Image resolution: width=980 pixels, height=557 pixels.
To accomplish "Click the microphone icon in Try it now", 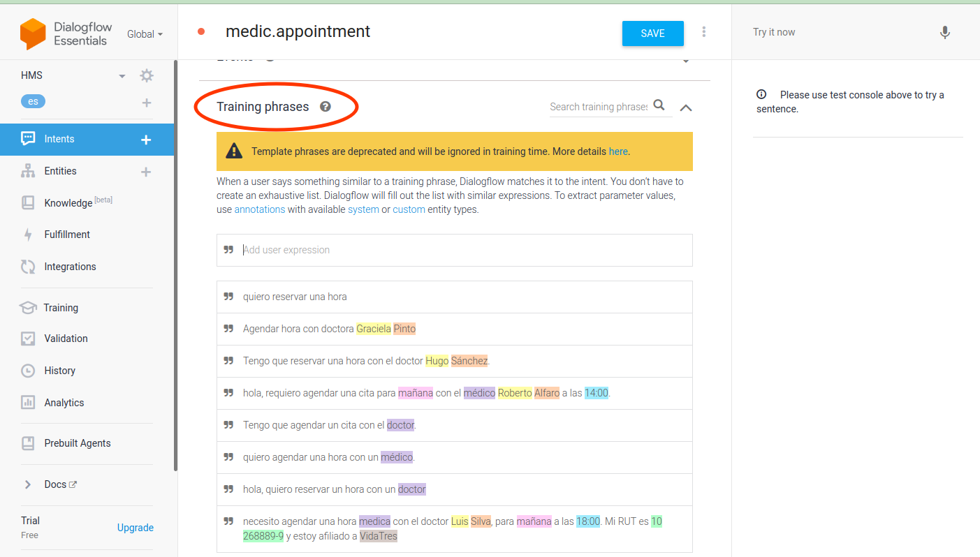I will pos(944,32).
